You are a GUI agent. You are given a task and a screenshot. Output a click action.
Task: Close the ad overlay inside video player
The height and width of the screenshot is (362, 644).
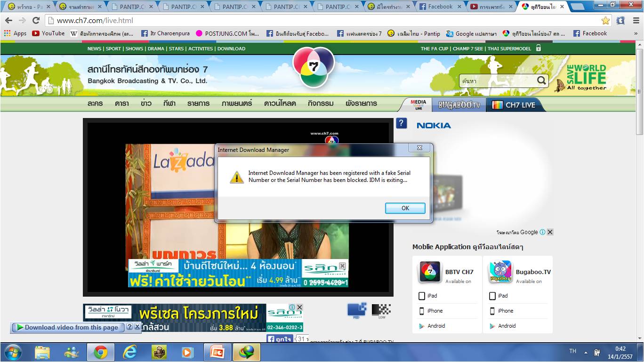pyautogui.click(x=342, y=266)
